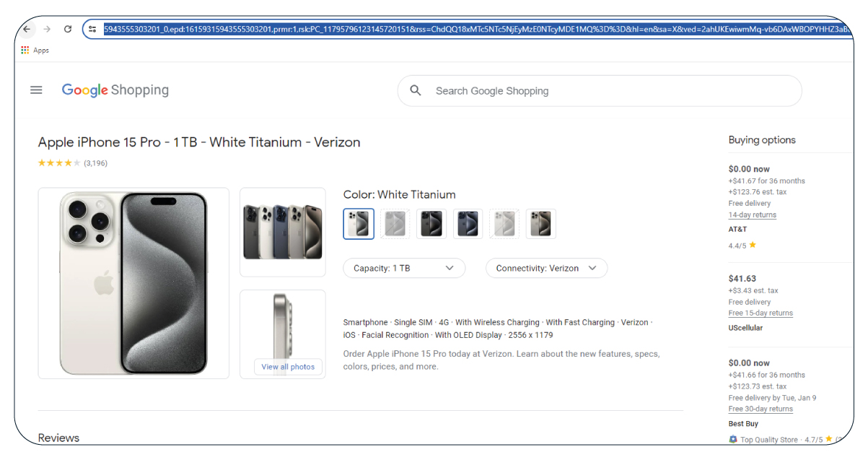
Task: Click the product title Apple iPhone 15 Pro
Action: pyautogui.click(x=199, y=142)
